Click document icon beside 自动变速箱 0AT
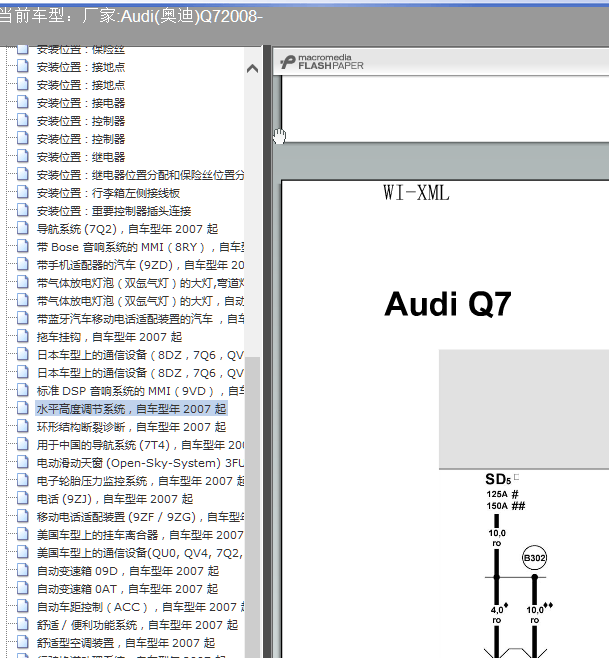 coord(23,589)
